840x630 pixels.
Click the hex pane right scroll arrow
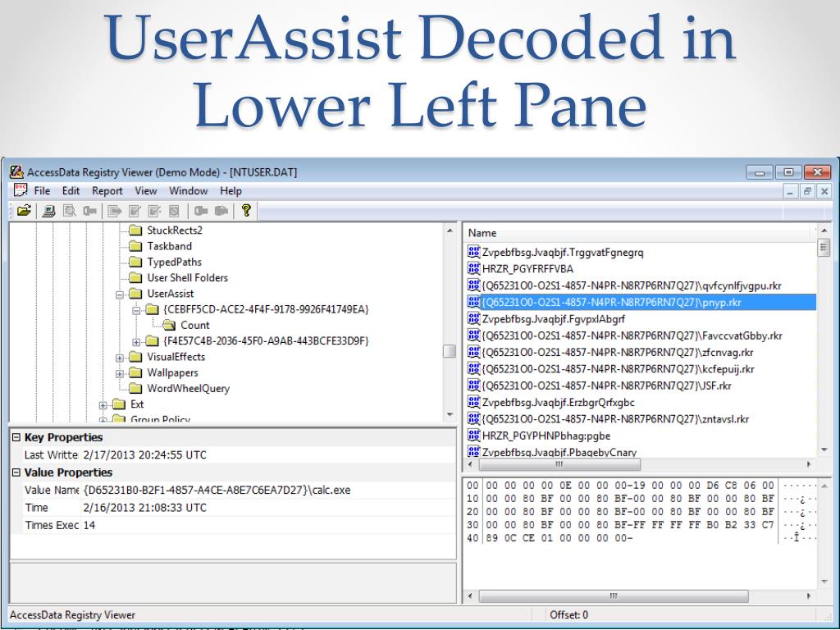tap(808, 596)
